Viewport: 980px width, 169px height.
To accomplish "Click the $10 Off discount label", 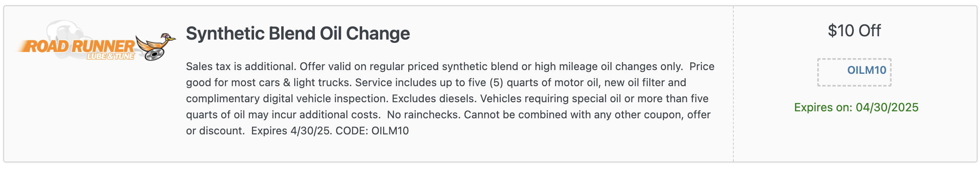I will (854, 31).
